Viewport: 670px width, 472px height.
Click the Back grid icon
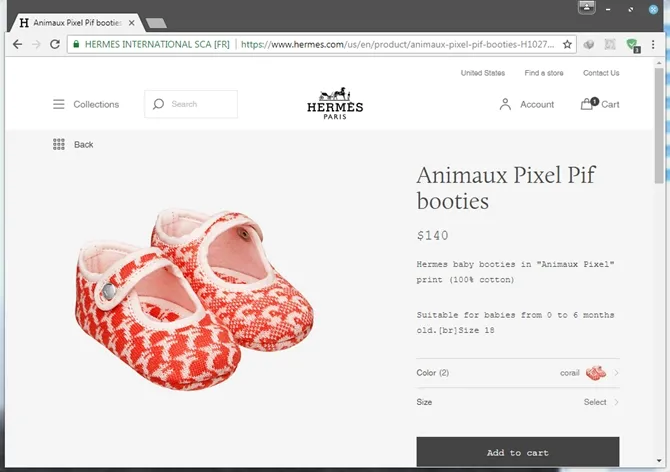pyautogui.click(x=59, y=144)
